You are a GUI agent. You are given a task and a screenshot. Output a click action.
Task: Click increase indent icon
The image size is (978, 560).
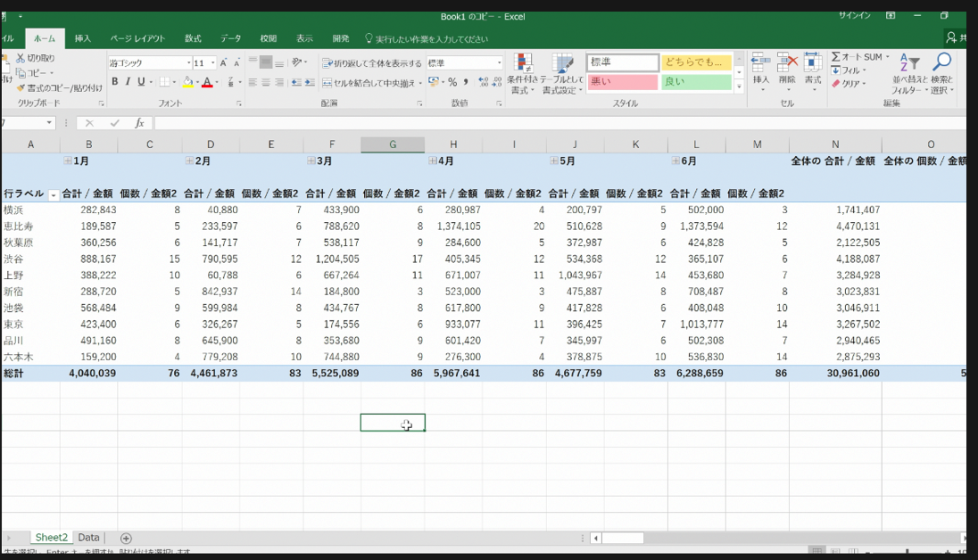coord(310,82)
